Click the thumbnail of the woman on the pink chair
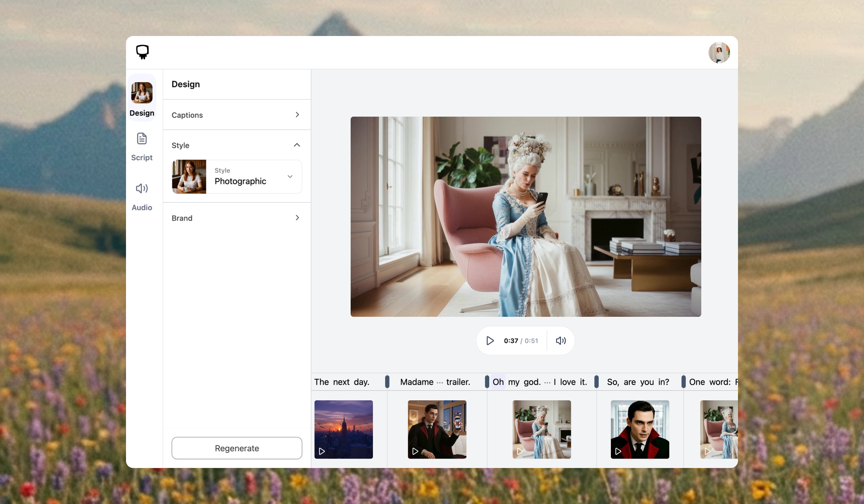The height and width of the screenshot is (504, 864). pos(541,429)
